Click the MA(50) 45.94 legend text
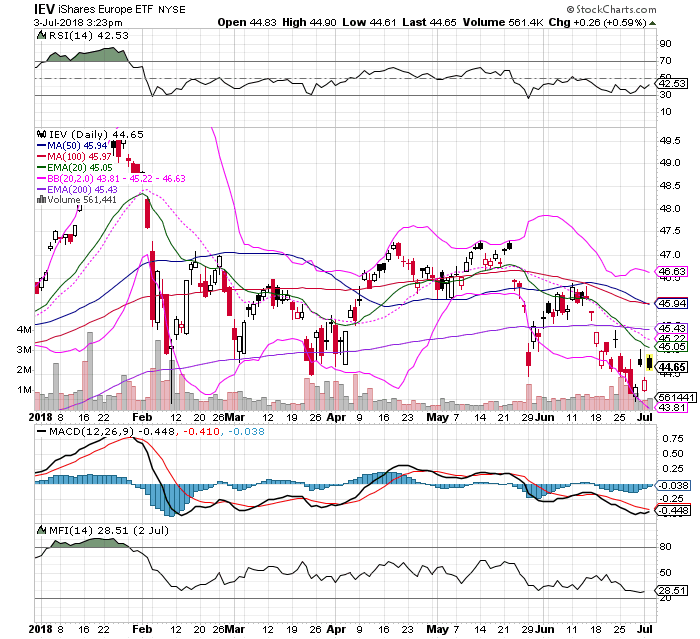Screen dimensions: 700x639 point(77,146)
